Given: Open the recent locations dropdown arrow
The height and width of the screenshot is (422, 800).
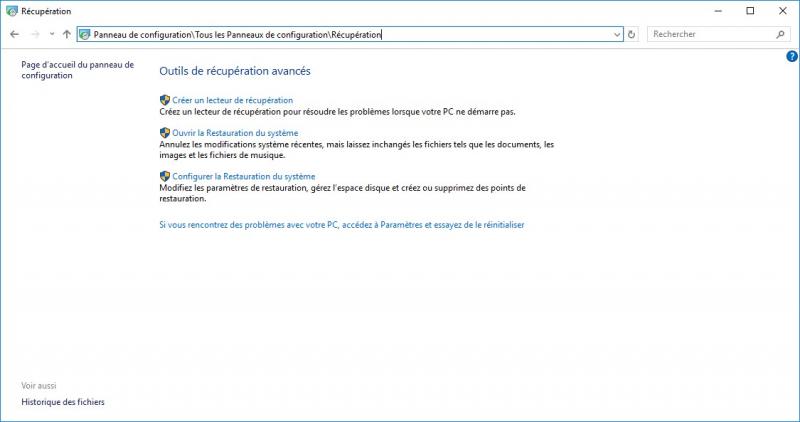Looking at the screenshot, I should (x=52, y=34).
